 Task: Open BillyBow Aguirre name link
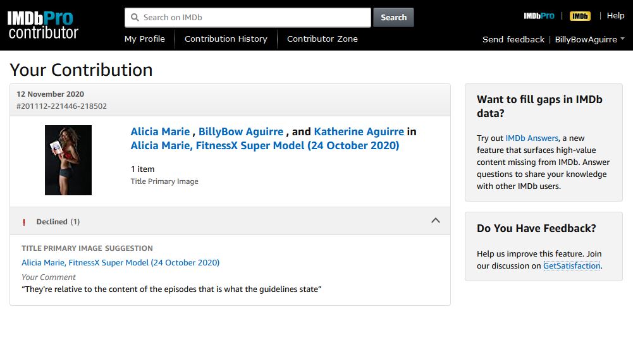pos(241,131)
